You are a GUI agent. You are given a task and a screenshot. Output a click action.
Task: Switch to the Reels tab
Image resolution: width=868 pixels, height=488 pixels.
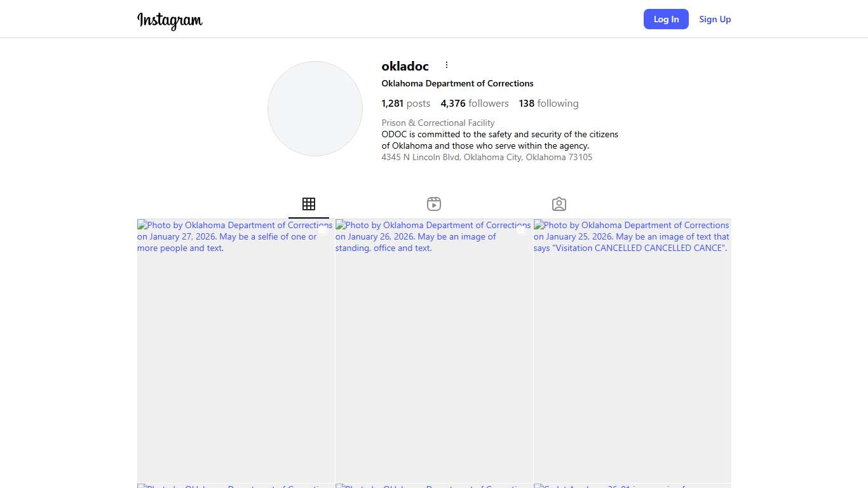point(434,204)
